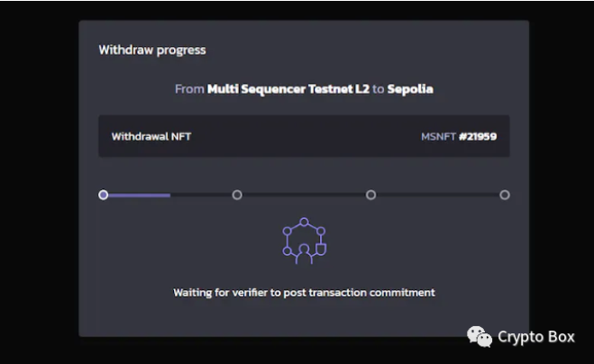Click the Crypto Box watermark text
This screenshot has width=594, height=364.
tap(536, 337)
